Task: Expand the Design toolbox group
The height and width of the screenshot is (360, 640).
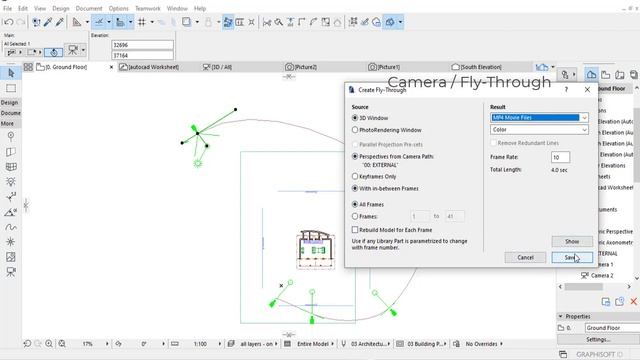Action: click(10, 102)
